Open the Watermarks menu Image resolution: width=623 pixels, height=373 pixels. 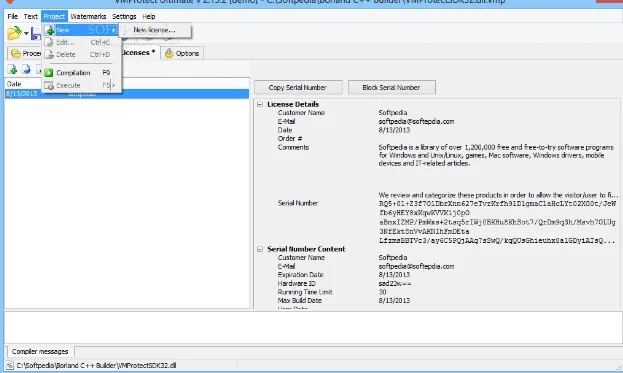(x=88, y=16)
